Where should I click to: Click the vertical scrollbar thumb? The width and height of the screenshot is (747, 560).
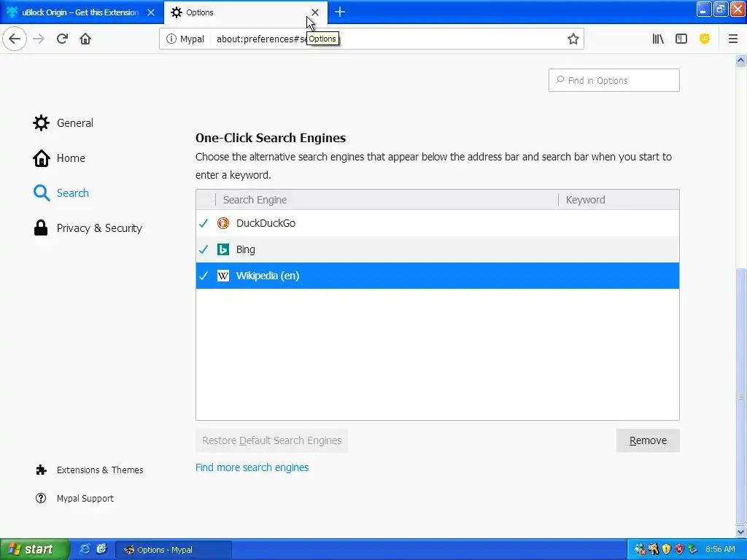[741, 397]
